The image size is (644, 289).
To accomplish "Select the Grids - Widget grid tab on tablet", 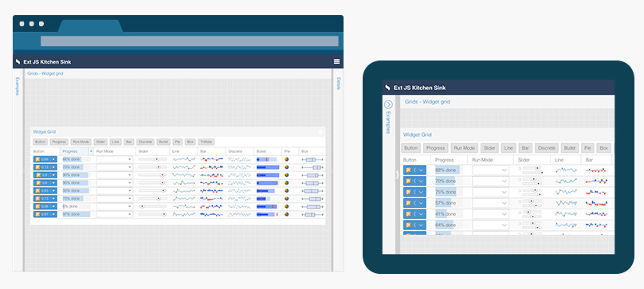I will pyautogui.click(x=427, y=101).
